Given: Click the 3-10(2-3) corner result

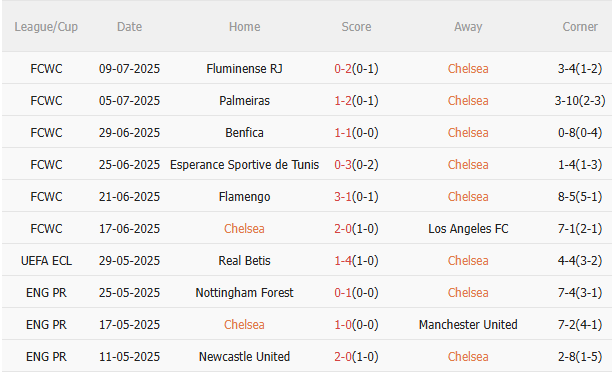Looking at the screenshot, I should [580, 101].
